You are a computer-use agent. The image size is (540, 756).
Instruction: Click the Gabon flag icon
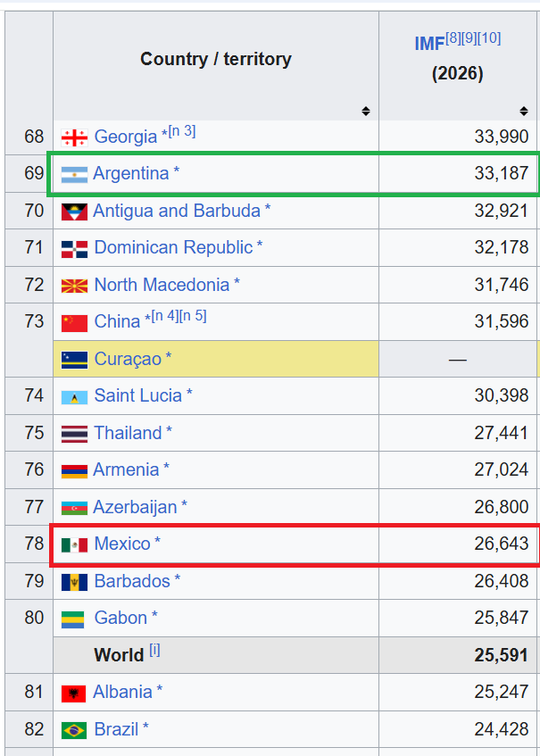tap(73, 619)
